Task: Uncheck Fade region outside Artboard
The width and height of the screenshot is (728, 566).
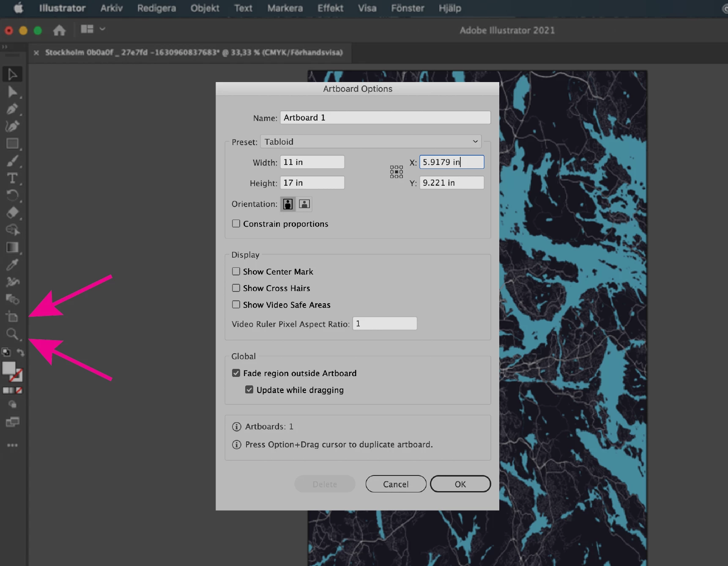Action: pyautogui.click(x=236, y=373)
